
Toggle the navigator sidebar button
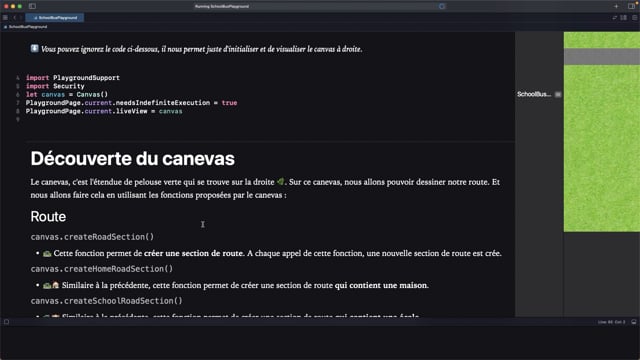[32, 6]
